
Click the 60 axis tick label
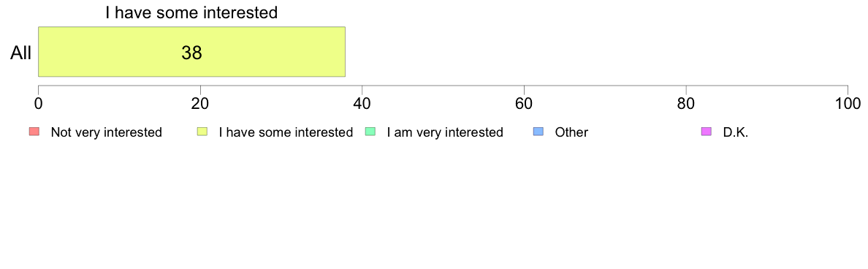tap(524, 104)
